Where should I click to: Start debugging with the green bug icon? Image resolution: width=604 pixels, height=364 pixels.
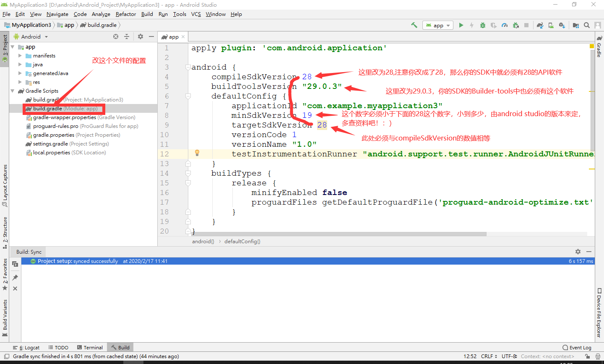pos(483,25)
